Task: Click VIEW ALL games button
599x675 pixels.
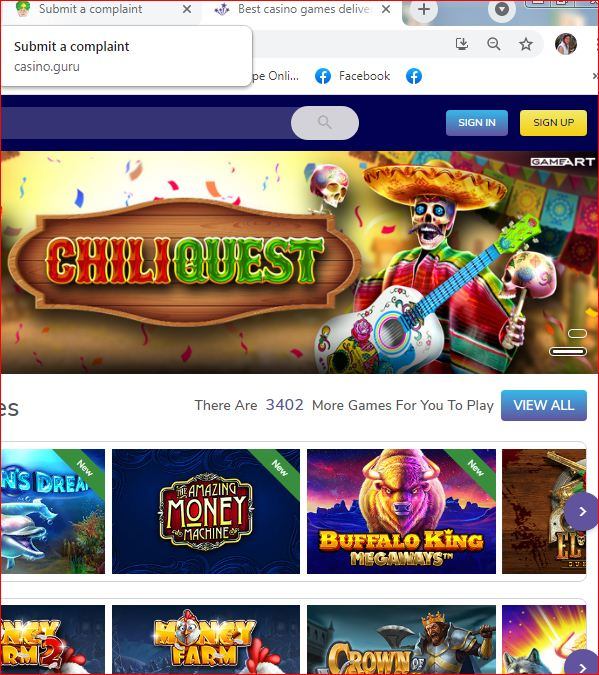Action: (544, 405)
